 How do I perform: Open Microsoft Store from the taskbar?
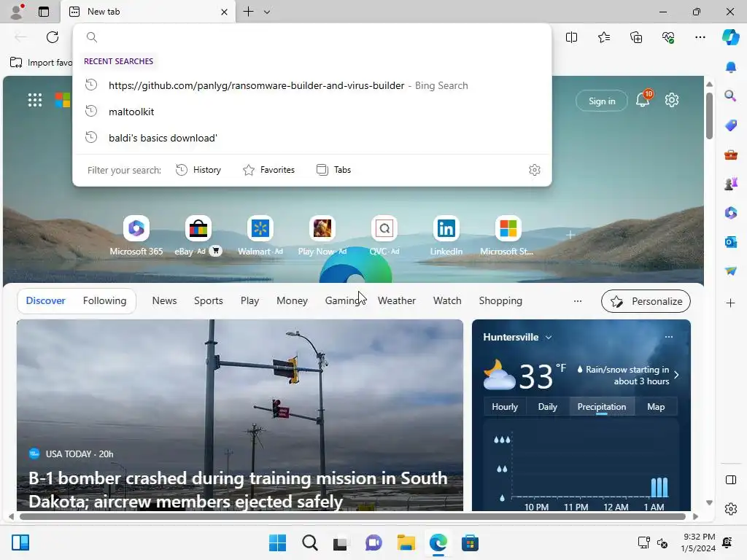[x=470, y=542]
